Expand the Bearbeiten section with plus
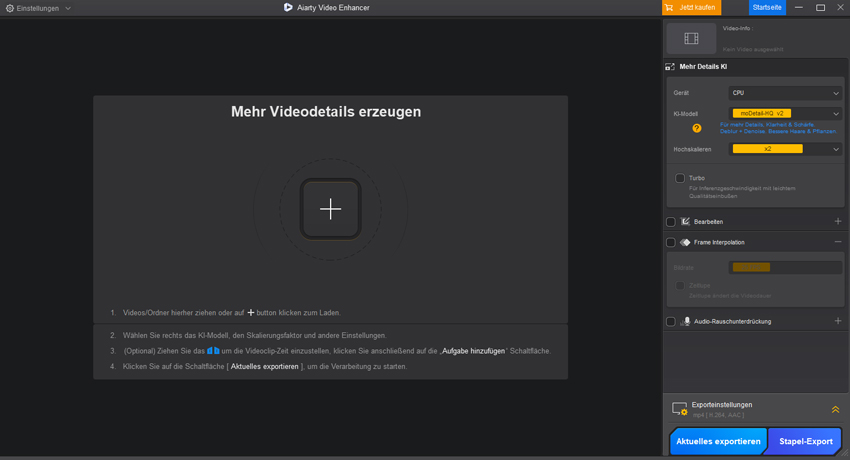This screenshot has width=850, height=460. tap(838, 221)
